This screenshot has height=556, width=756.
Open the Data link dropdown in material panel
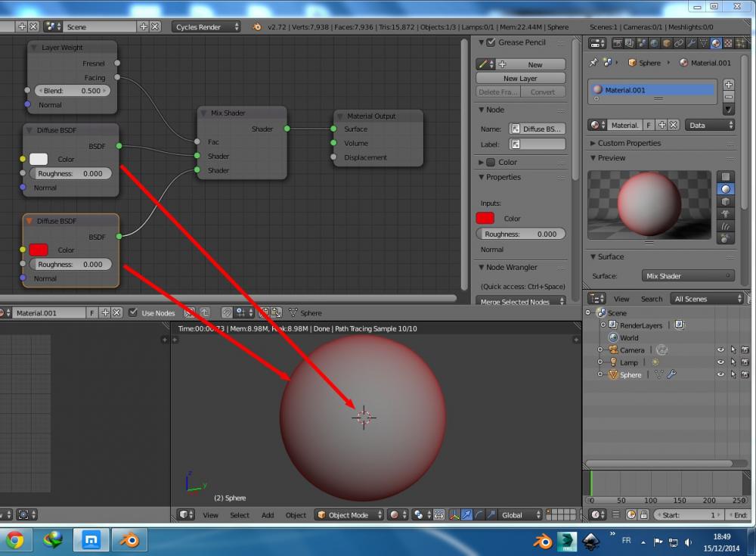[710, 125]
